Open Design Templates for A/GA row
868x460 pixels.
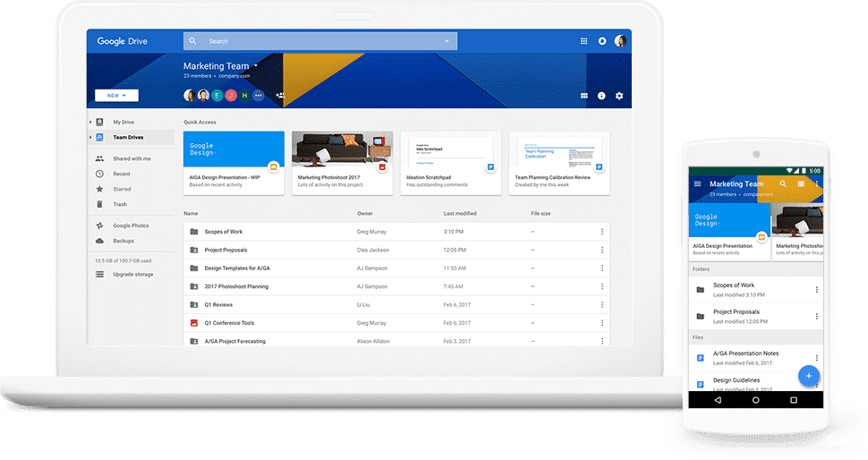396,268
